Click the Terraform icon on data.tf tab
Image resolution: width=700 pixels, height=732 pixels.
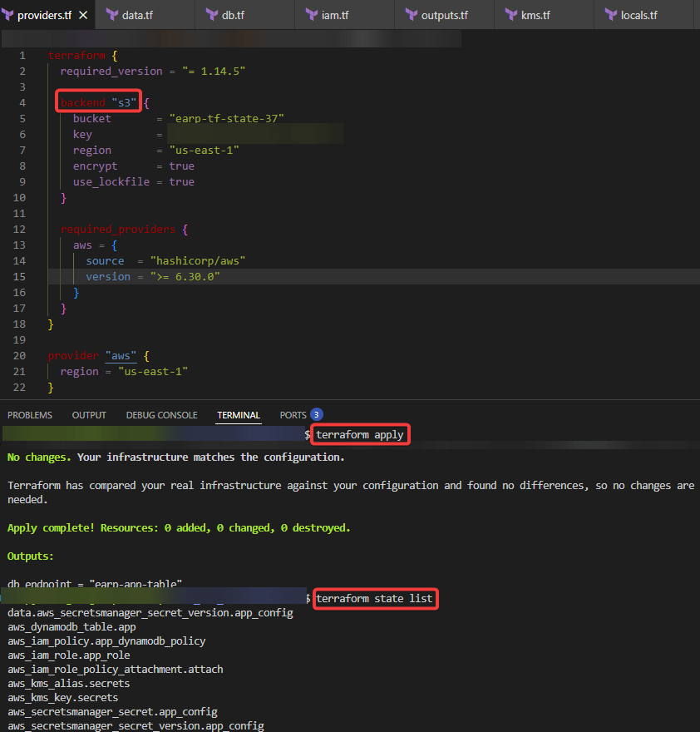click(x=111, y=15)
